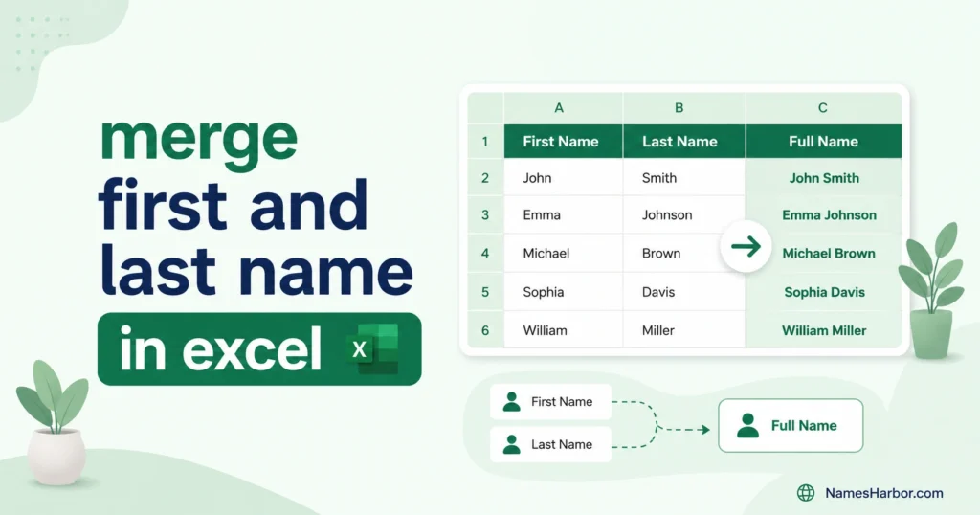This screenshot has width=980, height=515.
Task: Select the cell containing 'William Miller'
Action: click(824, 330)
